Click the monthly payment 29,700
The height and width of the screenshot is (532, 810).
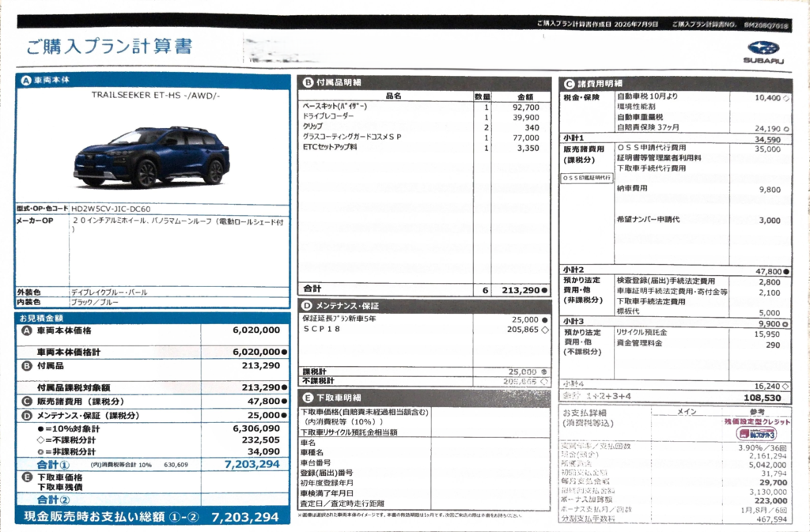click(x=774, y=482)
